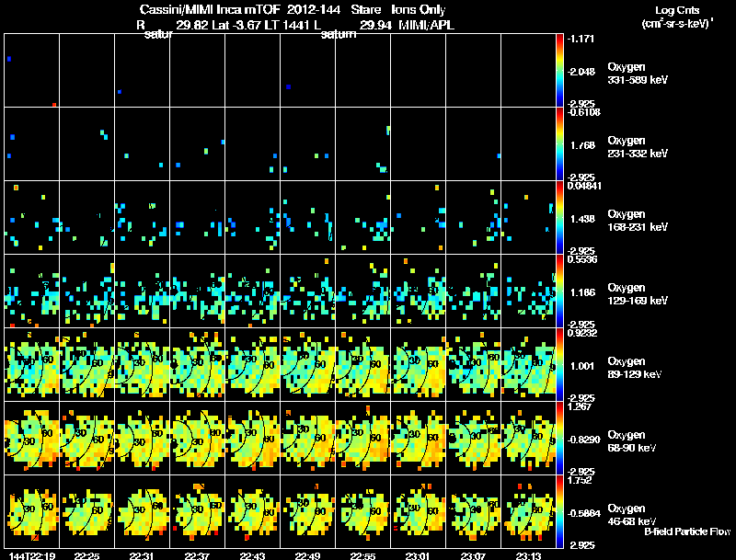Viewport: 736px width, 560px height.
Task: Click the 22:31 time axis label
Action: [x=142, y=555]
